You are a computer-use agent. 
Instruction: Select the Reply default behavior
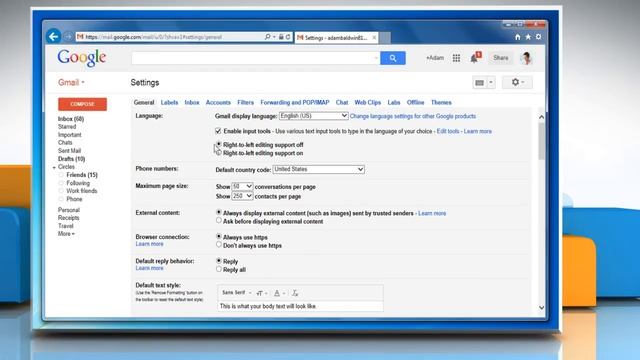[219, 260]
